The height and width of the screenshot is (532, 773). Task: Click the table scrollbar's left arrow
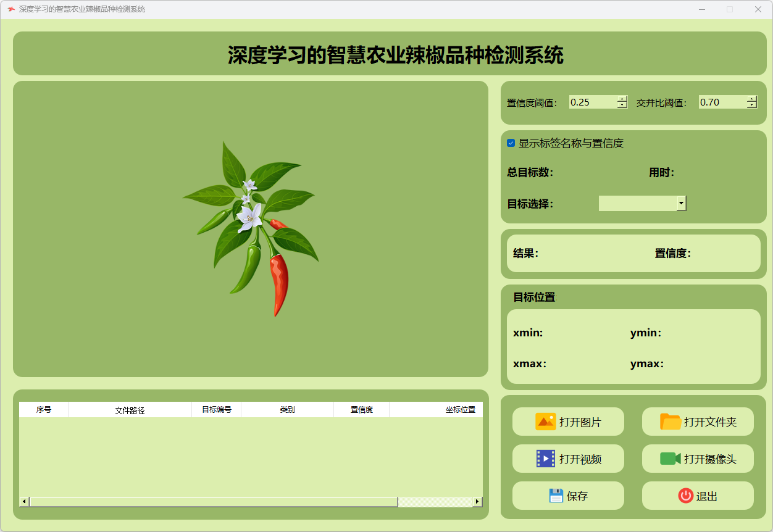tap(24, 502)
